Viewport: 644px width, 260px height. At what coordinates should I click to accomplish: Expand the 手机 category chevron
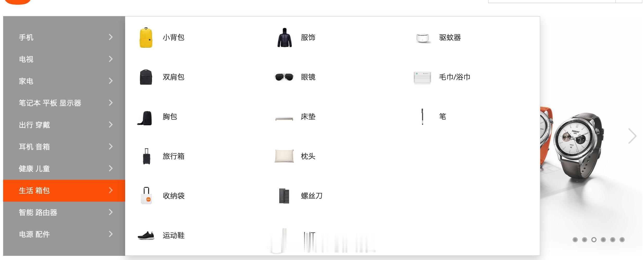coord(111,37)
